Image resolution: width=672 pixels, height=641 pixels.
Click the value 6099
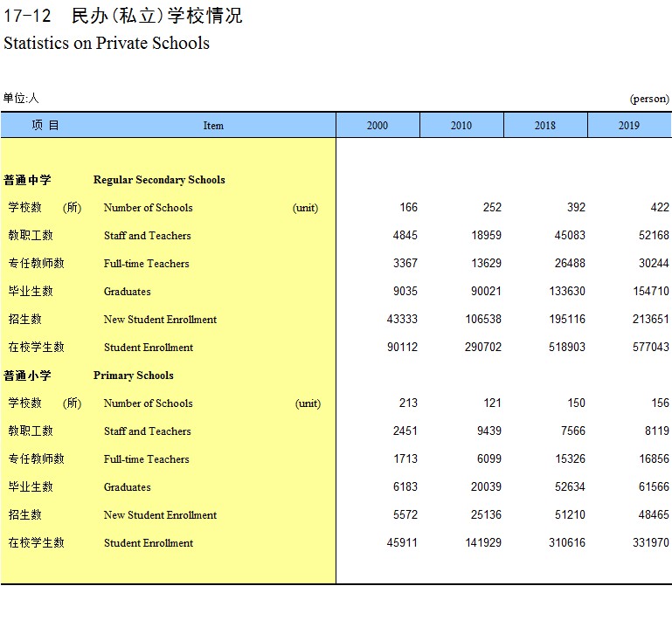(x=489, y=459)
